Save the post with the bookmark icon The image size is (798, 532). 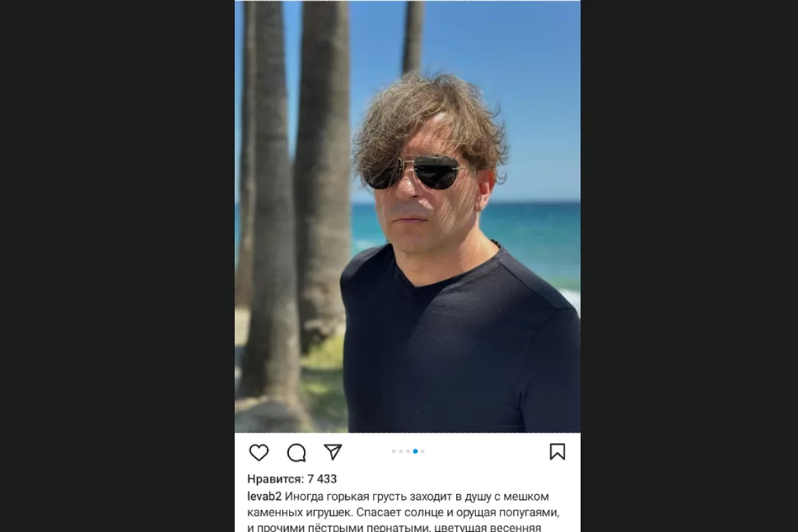pyautogui.click(x=558, y=452)
